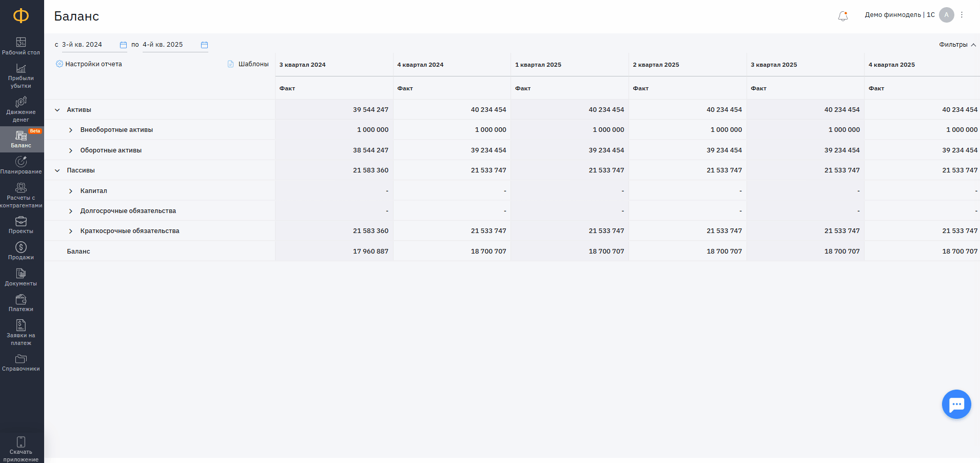Select Баланс sidebar icon
Viewport: 980px width, 463px height.
(21, 136)
